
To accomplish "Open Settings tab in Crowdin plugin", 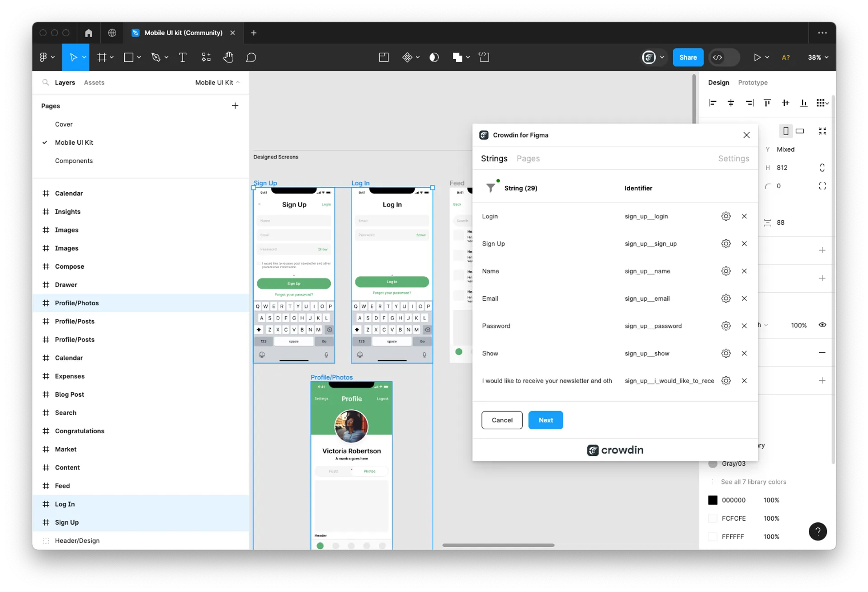I will 733,158.
